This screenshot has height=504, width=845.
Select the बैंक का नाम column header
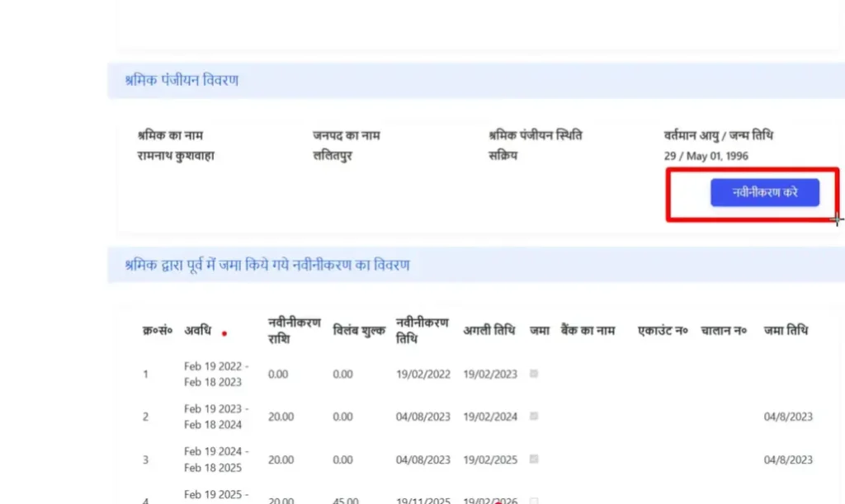click(592, 329)
